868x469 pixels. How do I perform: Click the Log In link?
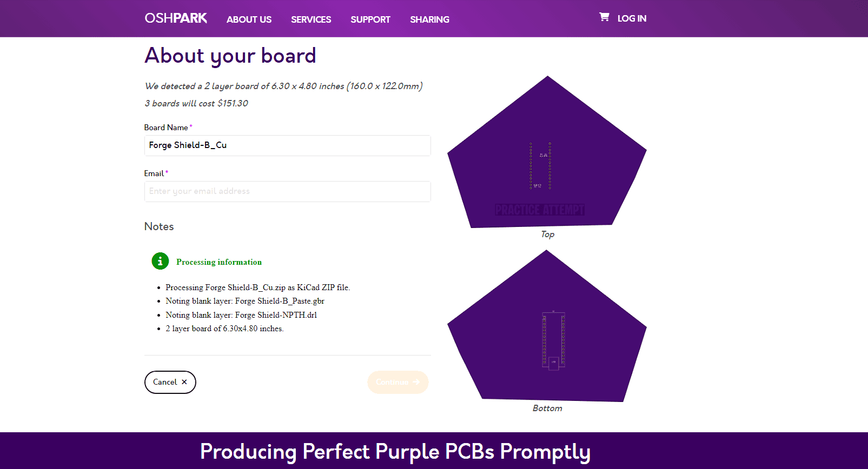click(632, 18)
